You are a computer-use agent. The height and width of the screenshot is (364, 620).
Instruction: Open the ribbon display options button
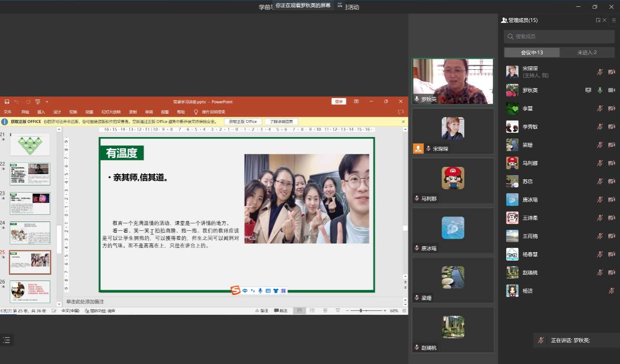click(356, 101)
